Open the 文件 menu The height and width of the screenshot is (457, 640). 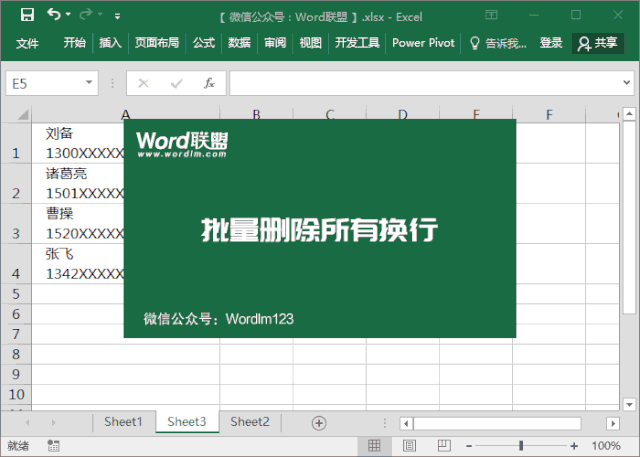tap(27, 43)
